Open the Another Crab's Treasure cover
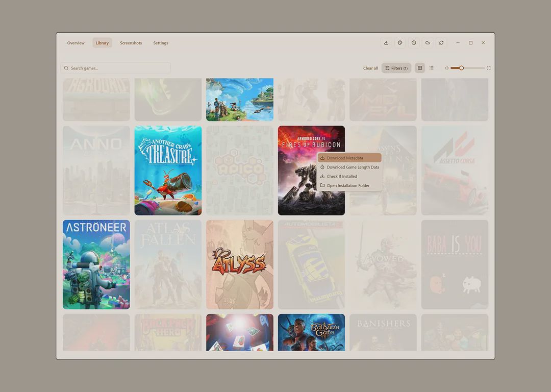 (168, 170)
